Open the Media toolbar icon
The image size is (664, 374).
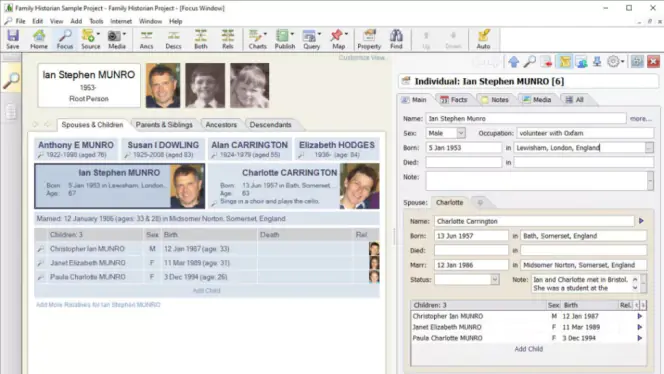pyautogui.click(x=116, y=39)
